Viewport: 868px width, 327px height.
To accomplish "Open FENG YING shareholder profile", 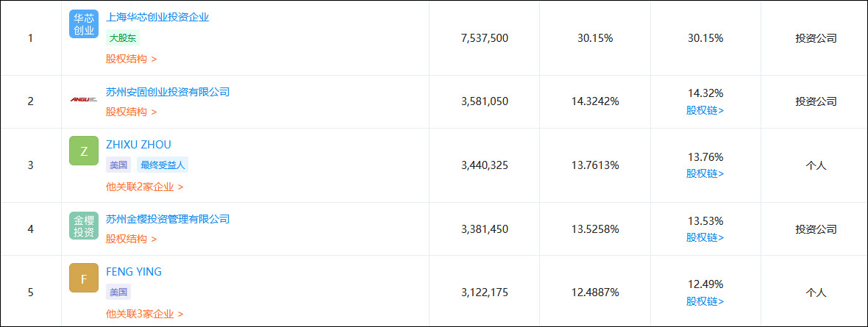I will tap(134, 272).
